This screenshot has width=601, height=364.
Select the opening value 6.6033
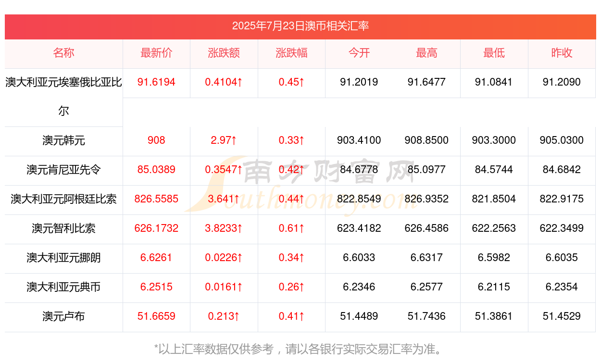[359, 258]
